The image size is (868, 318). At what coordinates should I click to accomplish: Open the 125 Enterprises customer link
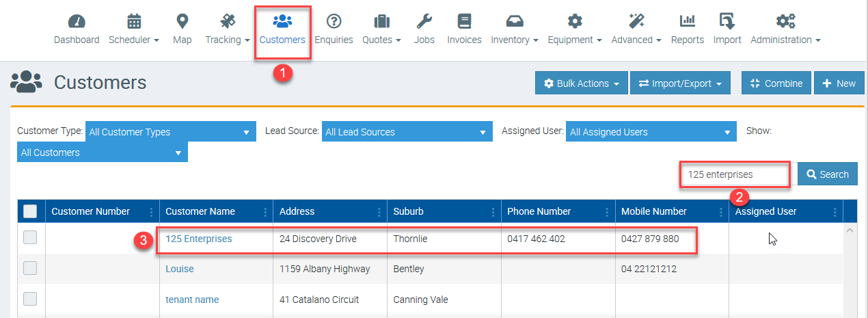198,239
